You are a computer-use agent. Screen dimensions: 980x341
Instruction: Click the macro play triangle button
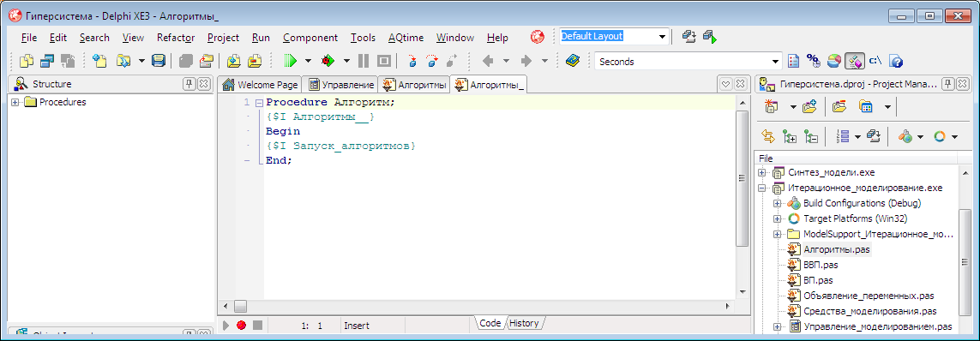pos(226,326)
